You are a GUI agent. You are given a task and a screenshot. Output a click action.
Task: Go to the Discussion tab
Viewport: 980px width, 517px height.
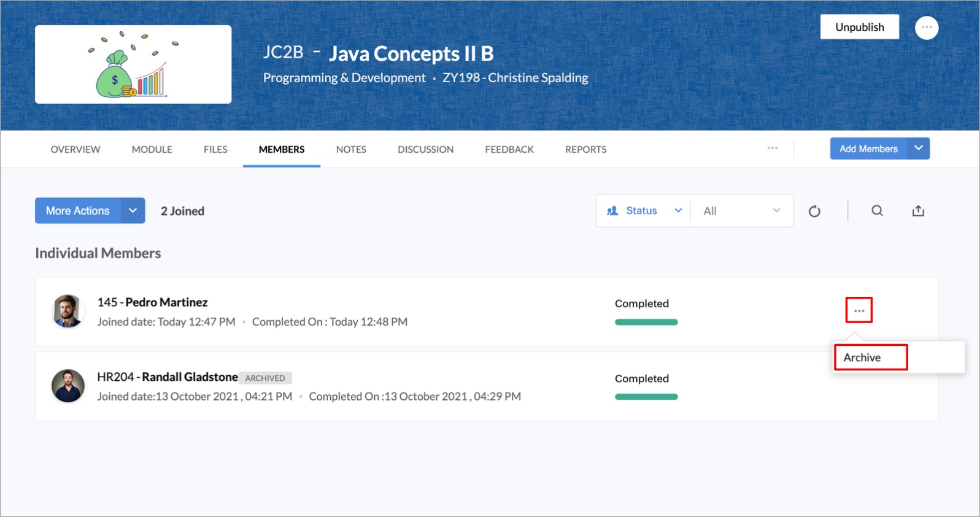425,149
